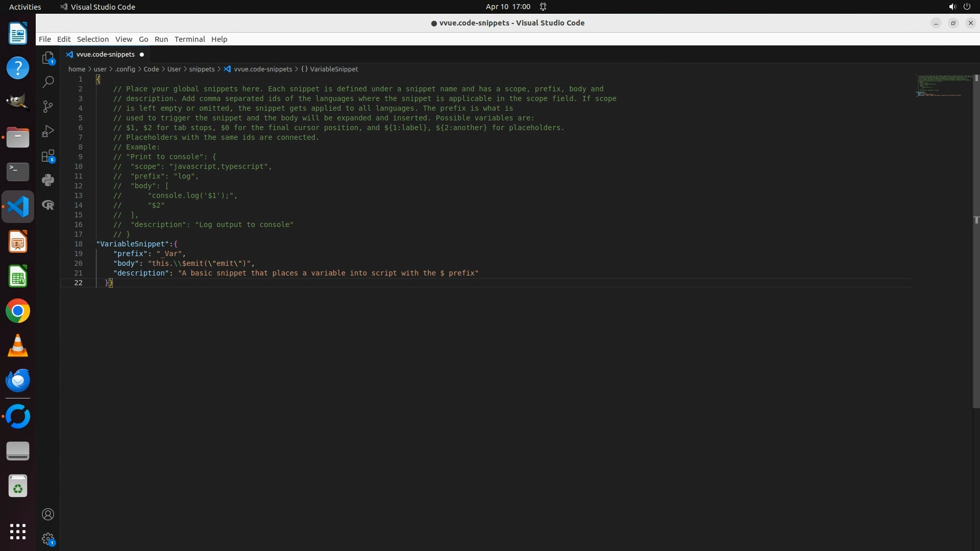Expand the VariableSnippet breadcrumb symbol

click(333, 69)
